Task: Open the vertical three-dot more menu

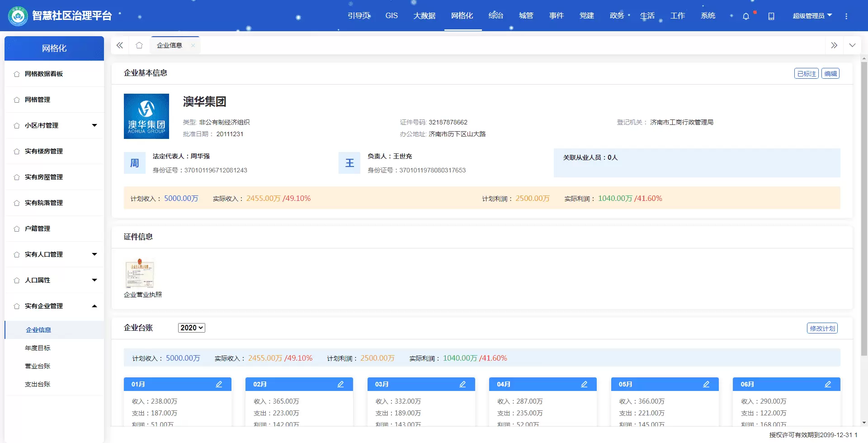Action: click(846, 16)
